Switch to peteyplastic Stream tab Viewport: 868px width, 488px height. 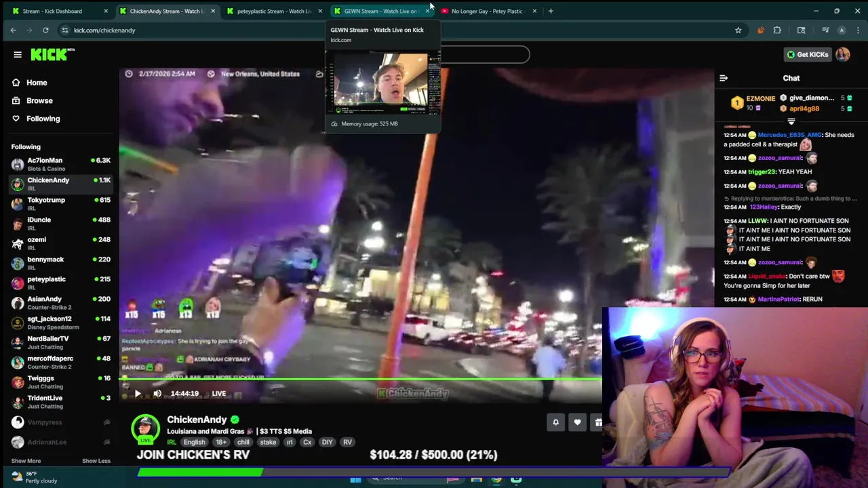click(x=275, y=11)
